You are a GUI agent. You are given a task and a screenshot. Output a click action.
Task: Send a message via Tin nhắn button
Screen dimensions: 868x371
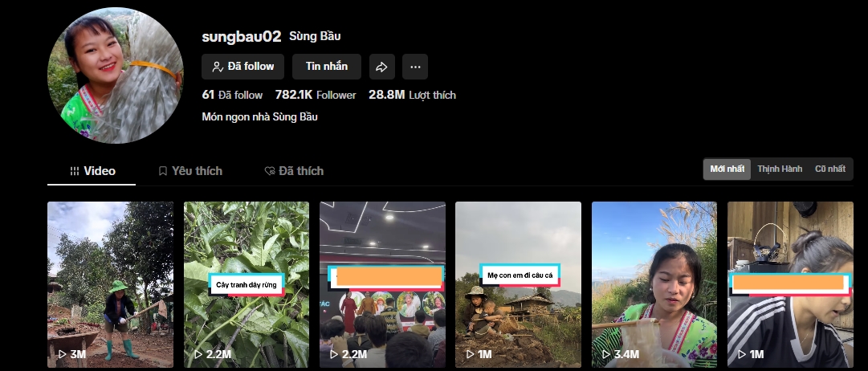pyautogui.click(x=327, y=67)
